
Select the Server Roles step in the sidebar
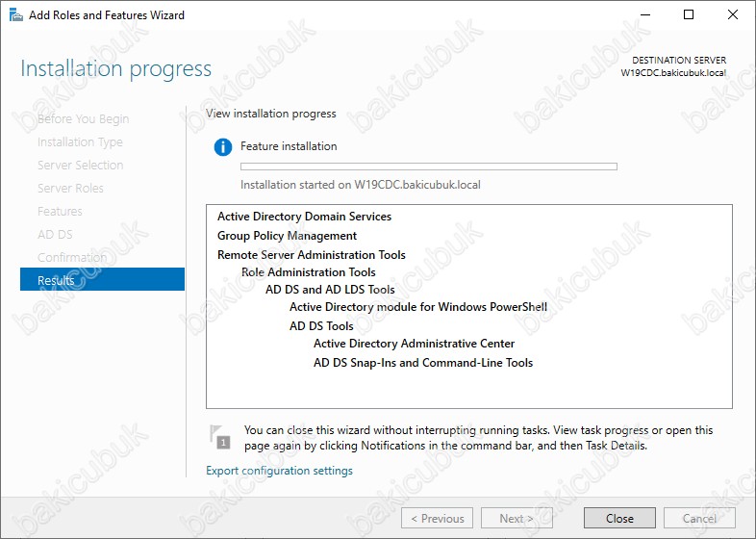click(70, 189)
